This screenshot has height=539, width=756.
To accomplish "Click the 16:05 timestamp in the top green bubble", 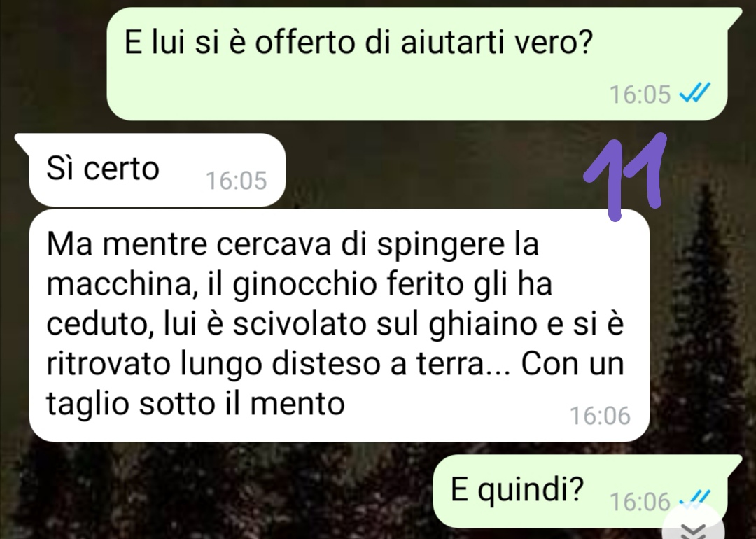I will (x=640, y=94).
